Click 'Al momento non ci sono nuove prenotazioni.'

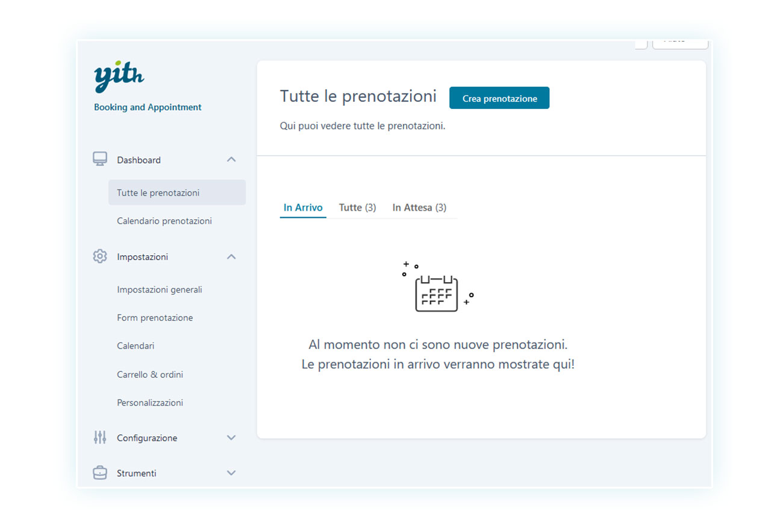(x=438, y=345)
